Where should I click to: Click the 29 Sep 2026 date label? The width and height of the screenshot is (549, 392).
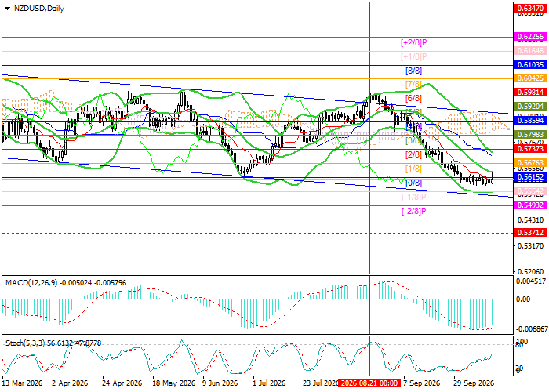(x=474, y=383)
